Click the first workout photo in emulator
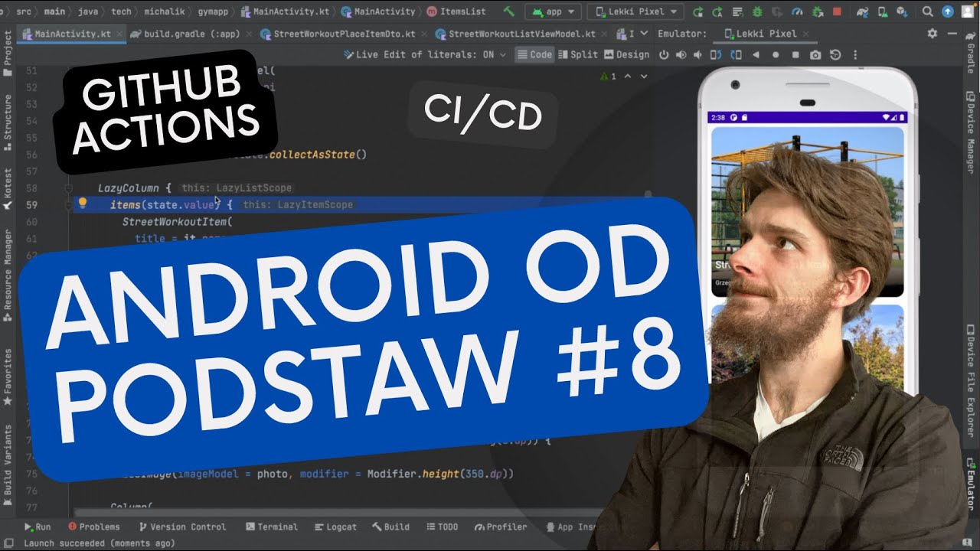980x551 pixels. 807,211
